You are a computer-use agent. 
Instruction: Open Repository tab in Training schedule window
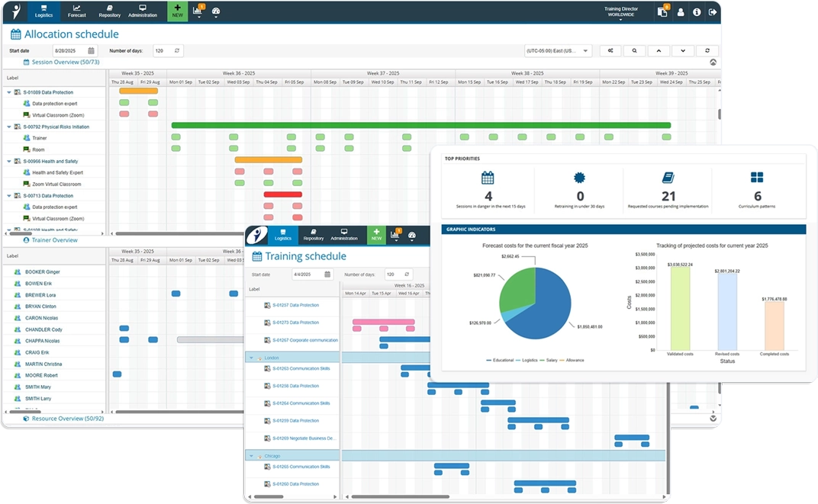click(314, 235)
